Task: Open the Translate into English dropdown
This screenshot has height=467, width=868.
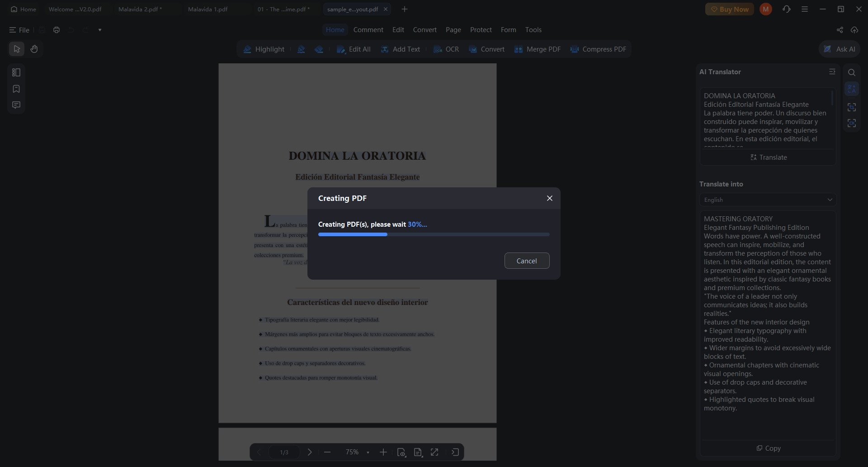Action: coord(768,200)
